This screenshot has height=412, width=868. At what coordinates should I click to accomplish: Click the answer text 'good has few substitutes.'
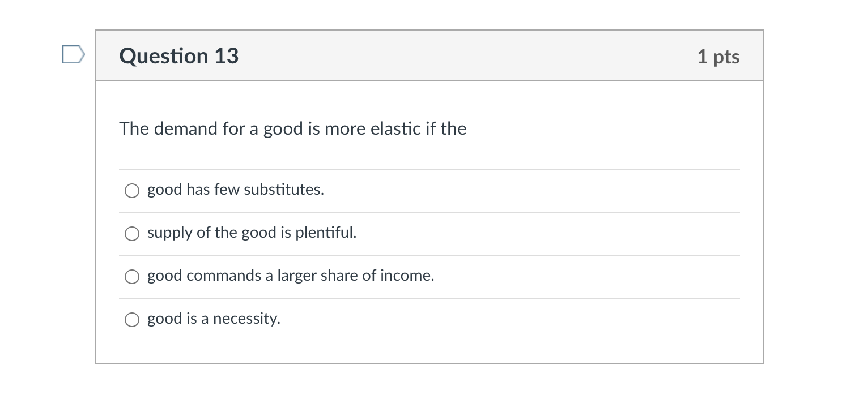[x=236, y=190]
